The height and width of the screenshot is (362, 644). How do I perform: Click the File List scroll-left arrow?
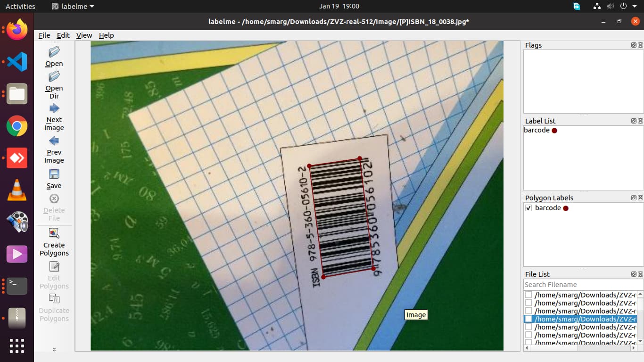tap(527, 348)
